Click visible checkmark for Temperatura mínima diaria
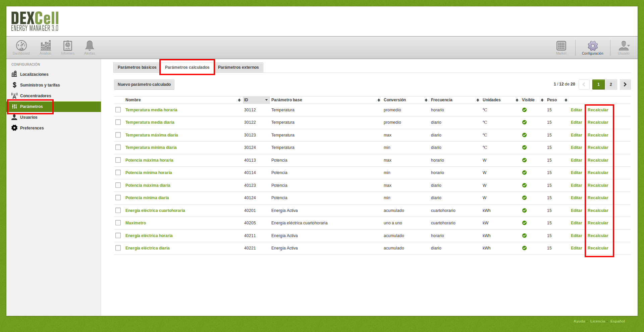The height and width of the screenshot is (332, 644). pyautogui.click(x=524, y=148)
